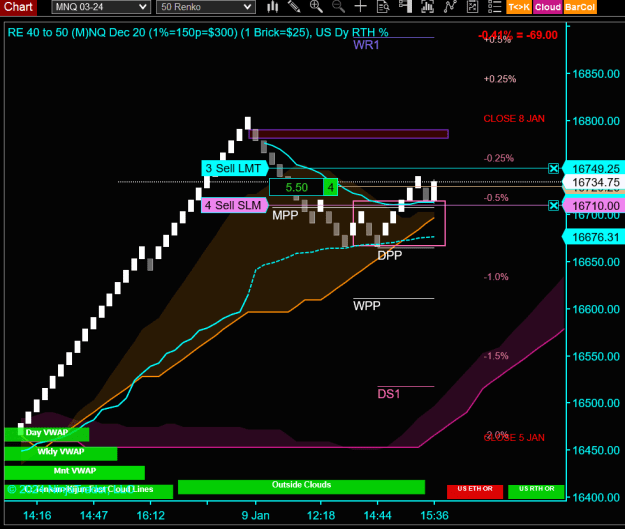625x529 pixels.
Task: Click the 16676.31 cyan price marker
Action: (594, 237)
